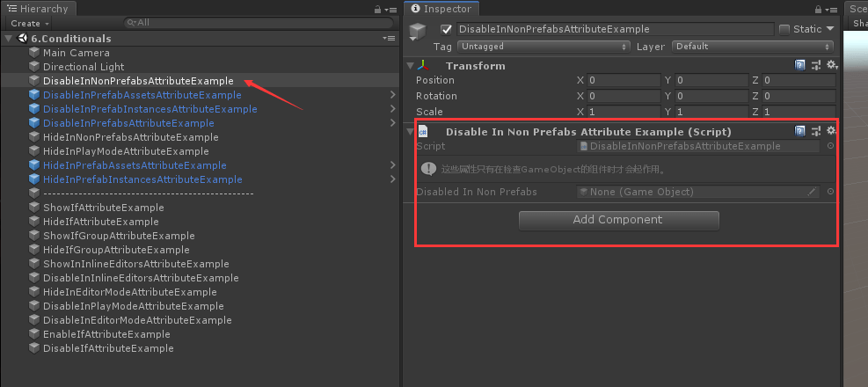This screenshot has height=387, width=868.
Task: Open the Tag dropdown showing Untagged
Action: pyautogui.click(x=543, y=46)
